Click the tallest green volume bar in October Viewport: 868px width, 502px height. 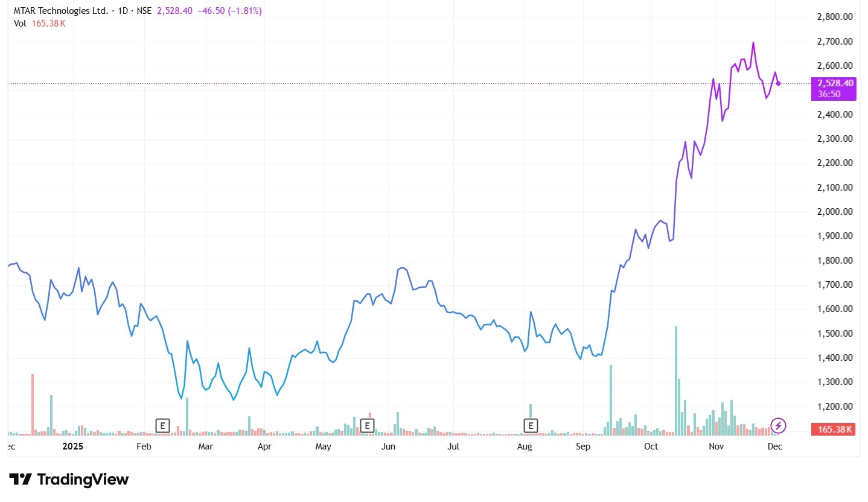pyautogui.click(x=676, y=380)
